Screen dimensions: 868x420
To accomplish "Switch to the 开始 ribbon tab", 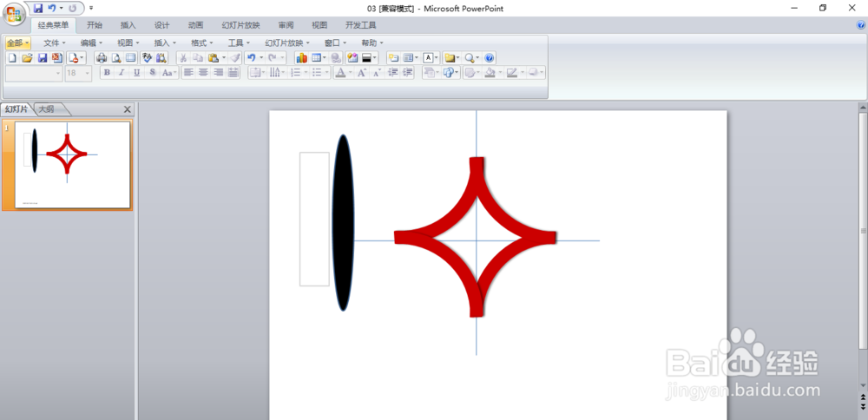I will pyautogui.click(x=95, y=25).
